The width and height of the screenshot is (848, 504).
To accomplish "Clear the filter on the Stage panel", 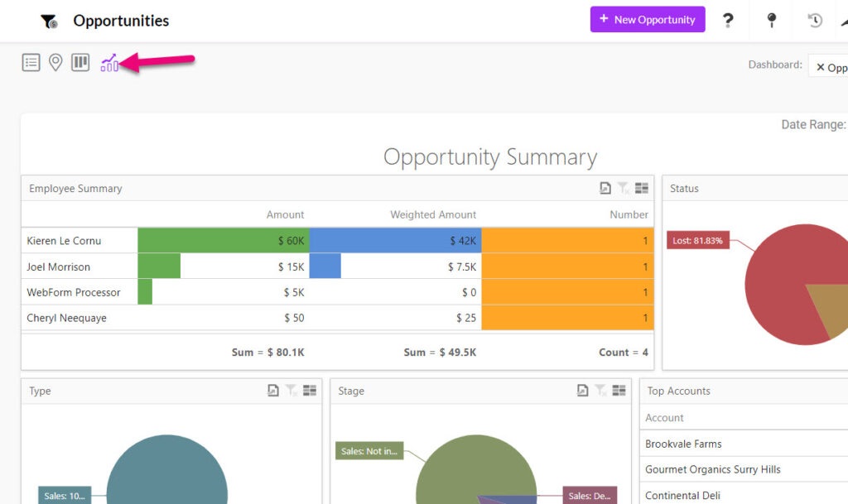I will [600, 390].
